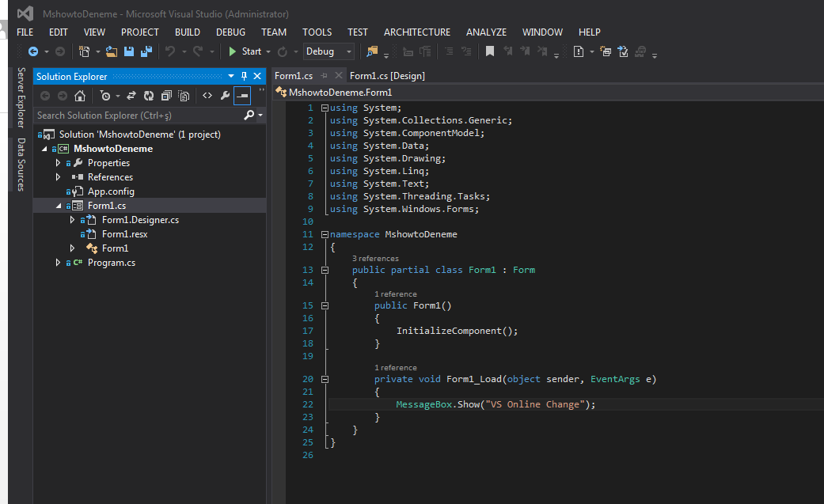This screenshot has height=504, width=824.
Task: Click the Home icon in Solution Explorer
Action: click(80, 96)
